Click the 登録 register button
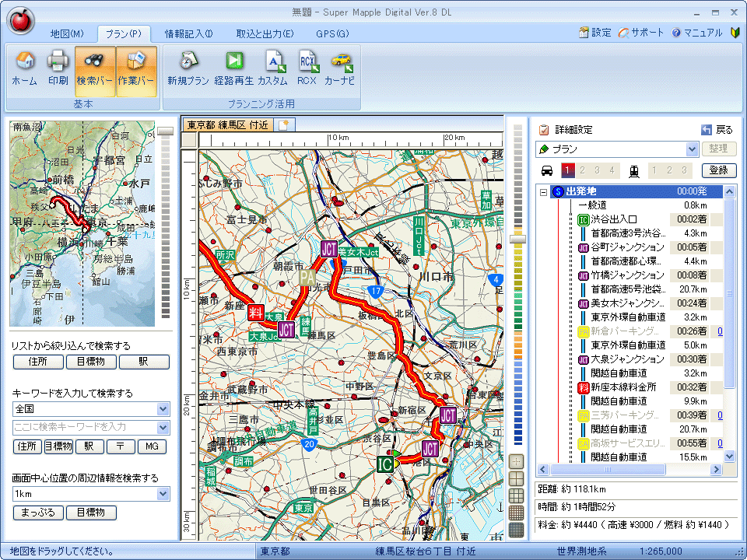The width and height of the screenshot is (747, 560). pos(719,170)
